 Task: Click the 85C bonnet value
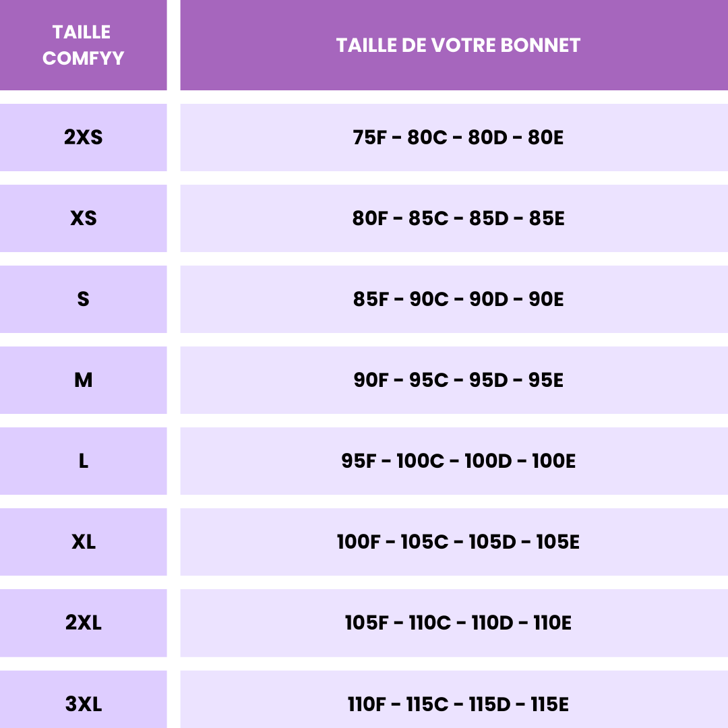(428, 218)
